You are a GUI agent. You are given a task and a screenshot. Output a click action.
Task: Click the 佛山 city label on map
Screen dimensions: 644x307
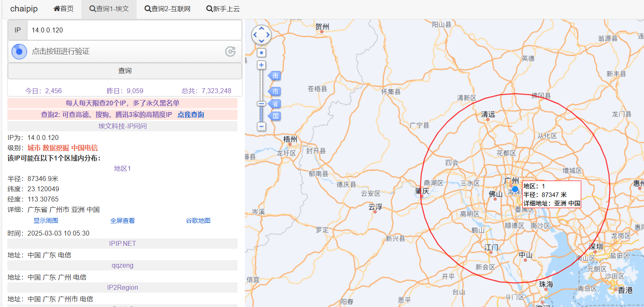[496, 194]
